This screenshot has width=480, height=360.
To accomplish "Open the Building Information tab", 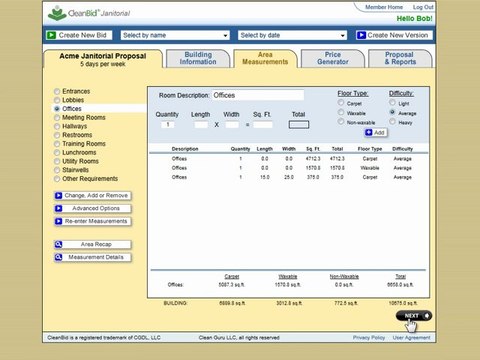I will 198,58.
